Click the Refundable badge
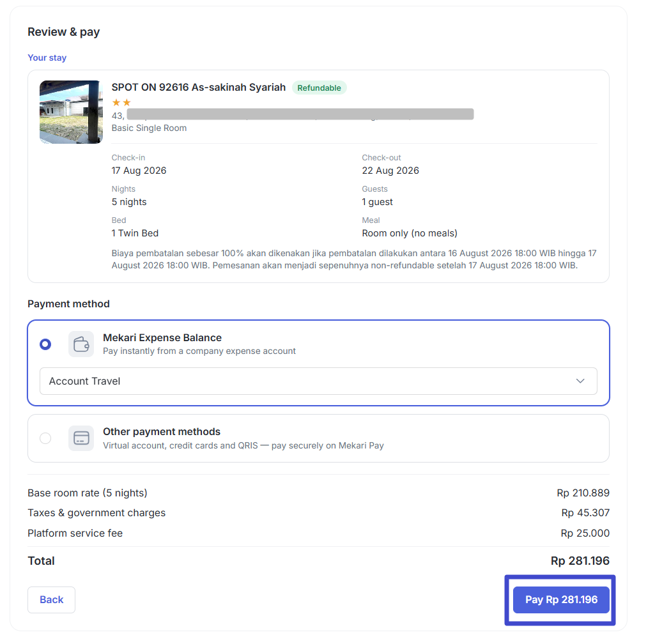This screenshot has width=662, height=644. tap(319, 88)
